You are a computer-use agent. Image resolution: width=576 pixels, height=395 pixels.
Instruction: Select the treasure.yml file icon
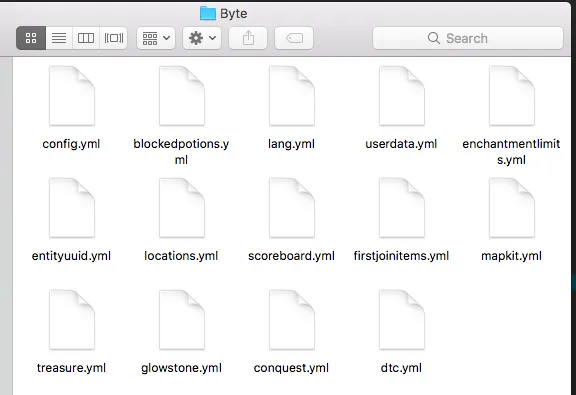click(72, 320)
